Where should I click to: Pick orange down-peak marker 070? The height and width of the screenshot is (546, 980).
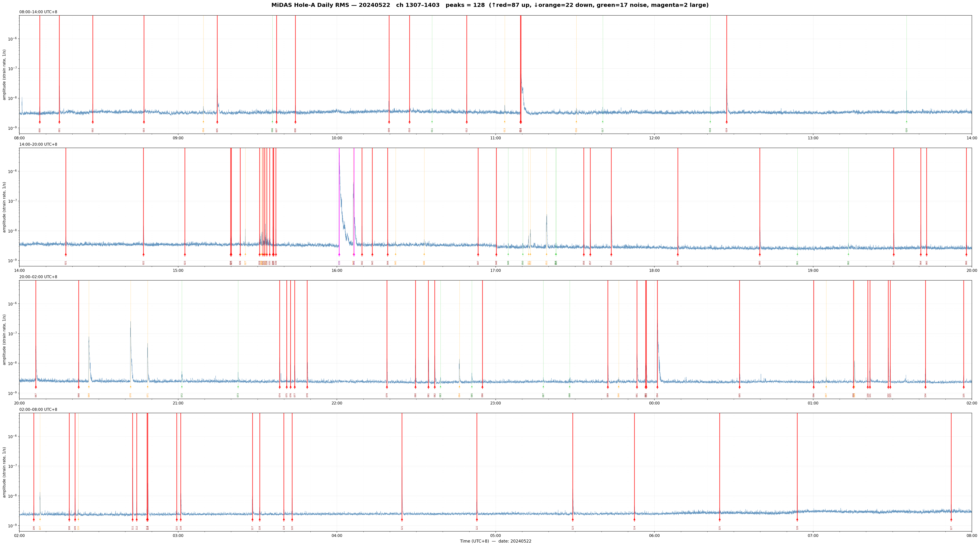pos(130,387)
